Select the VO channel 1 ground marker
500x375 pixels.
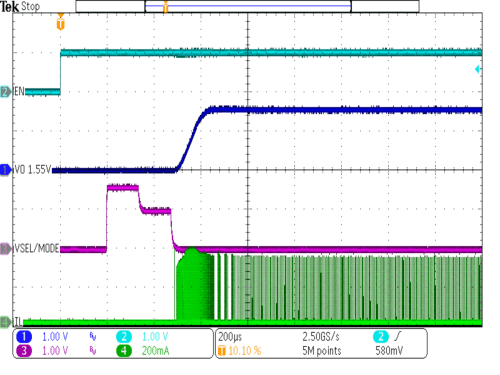point(6,170)
